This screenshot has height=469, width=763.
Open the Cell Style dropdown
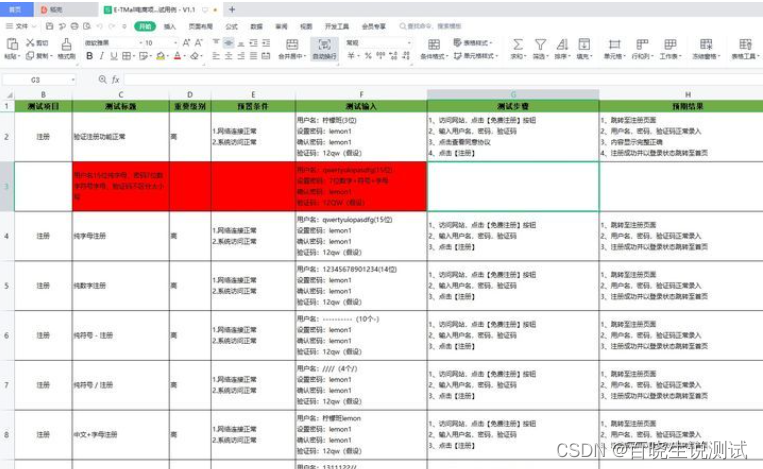coord(476,56)
